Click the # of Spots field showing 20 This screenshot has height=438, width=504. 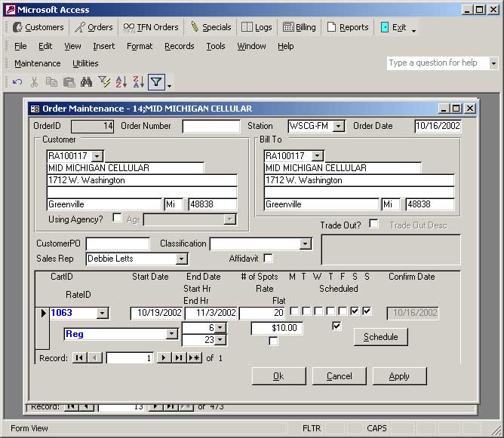tap(263, 313)
